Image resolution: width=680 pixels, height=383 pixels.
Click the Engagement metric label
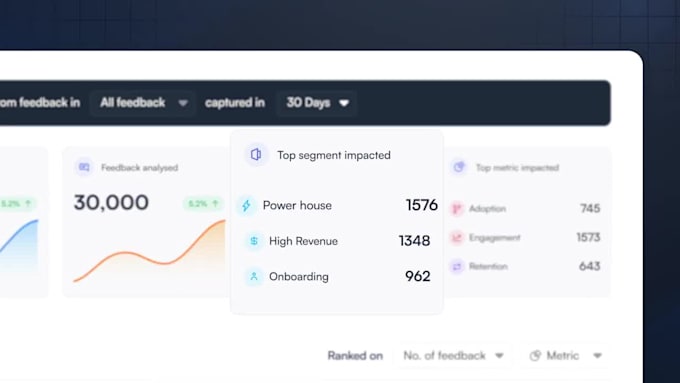[494, 238]
